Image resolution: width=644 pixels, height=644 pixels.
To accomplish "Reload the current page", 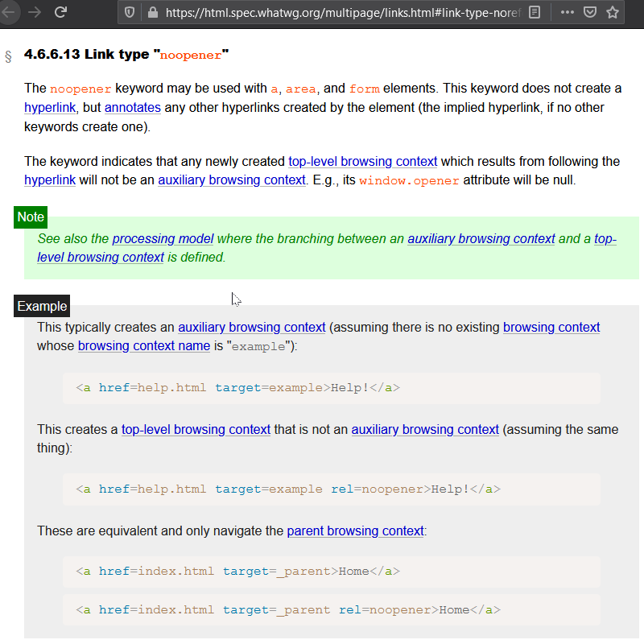I will pyautogui.click(x=60, y=11).
